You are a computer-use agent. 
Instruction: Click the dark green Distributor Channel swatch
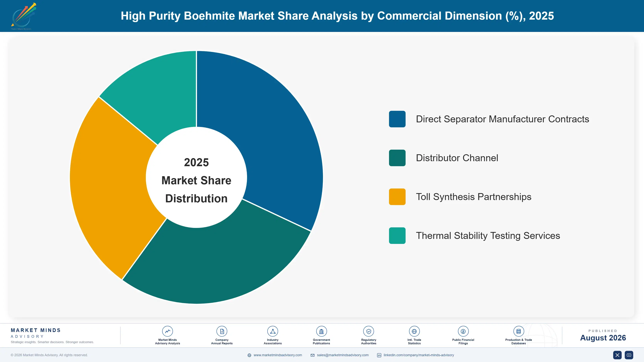(397, 158)
